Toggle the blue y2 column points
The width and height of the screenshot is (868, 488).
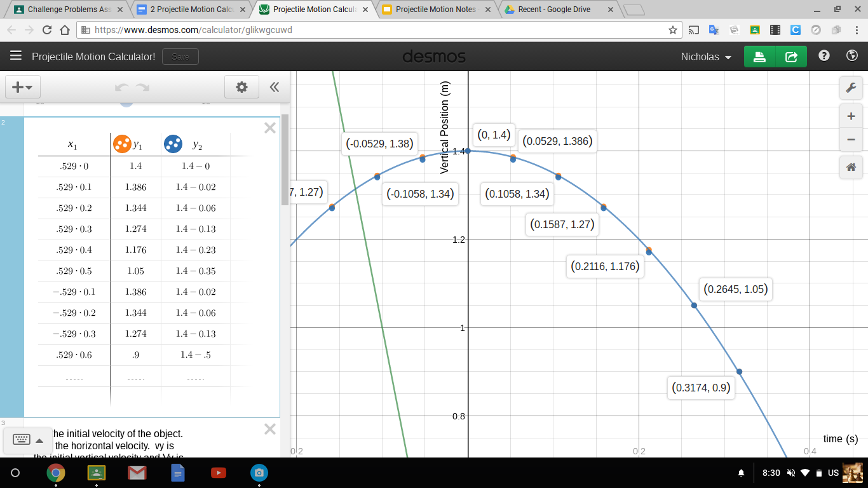coord(173,144)
